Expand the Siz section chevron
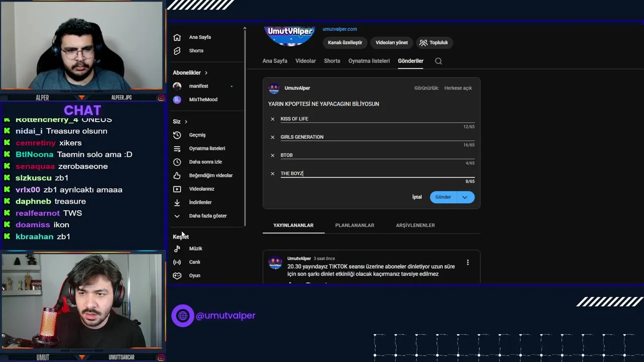Screen dimensions: 644x362 [x=186, y=122]
